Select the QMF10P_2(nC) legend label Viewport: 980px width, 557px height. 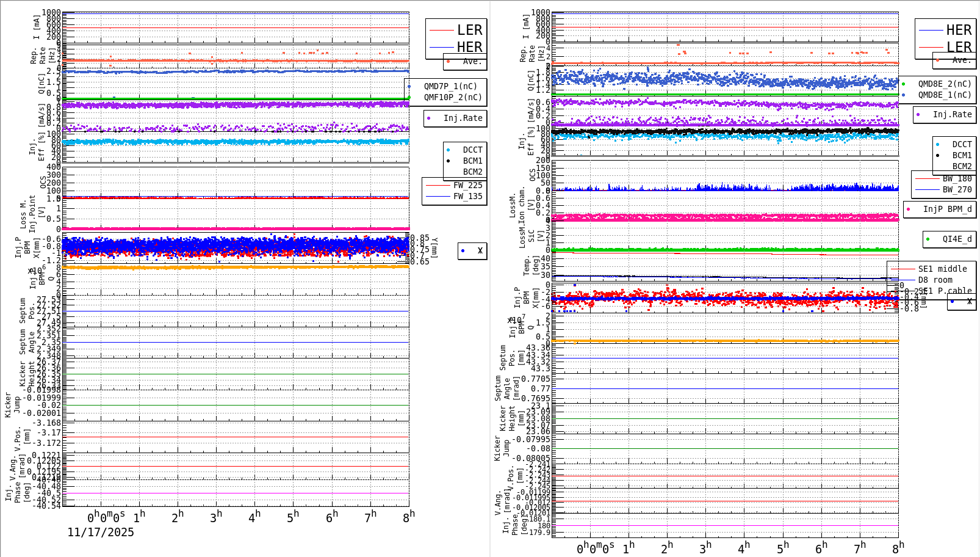click(453, 97)
